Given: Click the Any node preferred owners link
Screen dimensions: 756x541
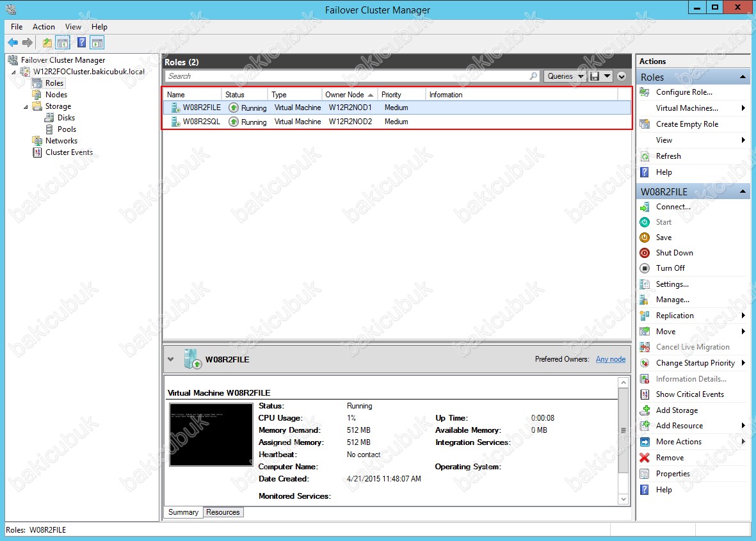Looking at the screenshot, I should (x=611, y=359).
